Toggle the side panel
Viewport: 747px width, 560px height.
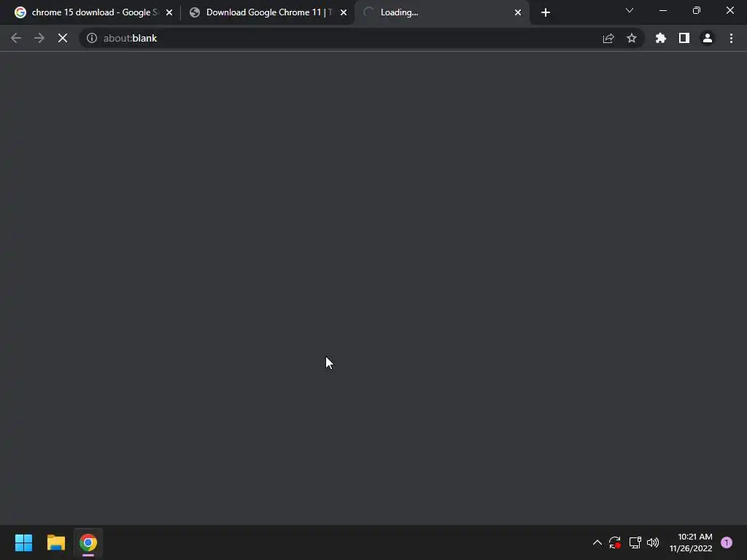684,38
